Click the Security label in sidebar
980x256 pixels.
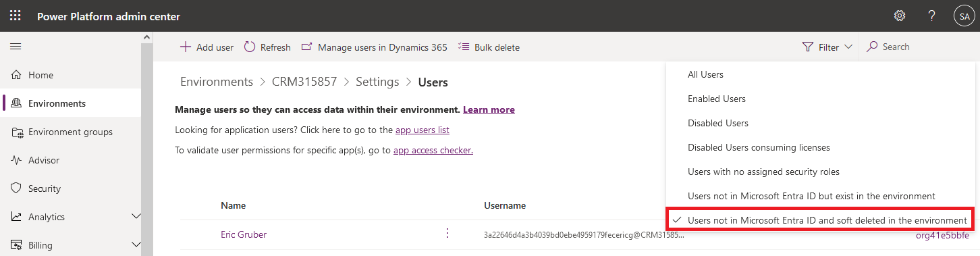click(x=45, y=188)
